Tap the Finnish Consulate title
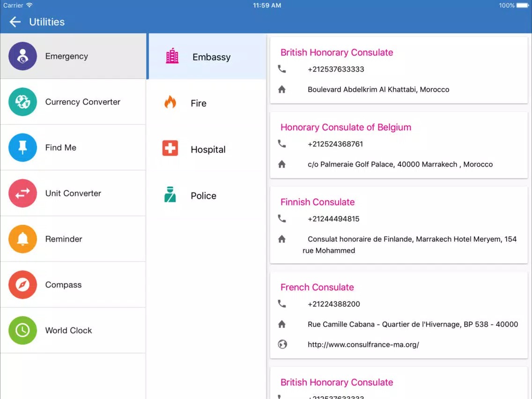 point(317,202)
